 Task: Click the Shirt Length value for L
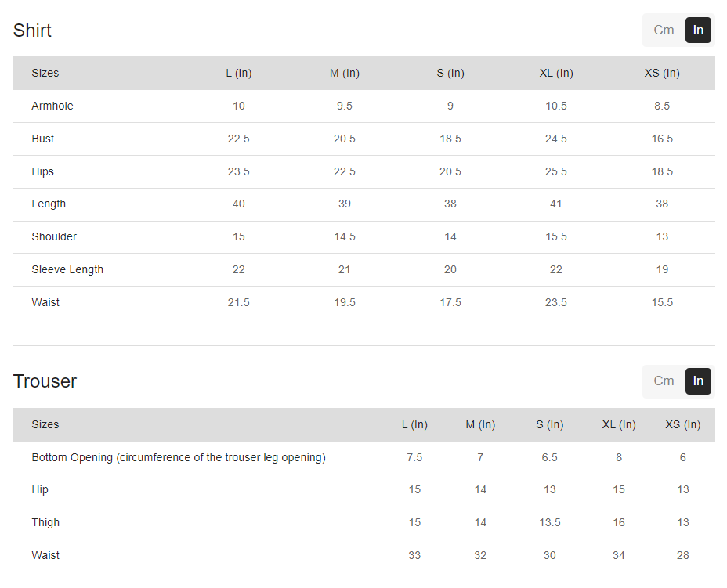239,204
